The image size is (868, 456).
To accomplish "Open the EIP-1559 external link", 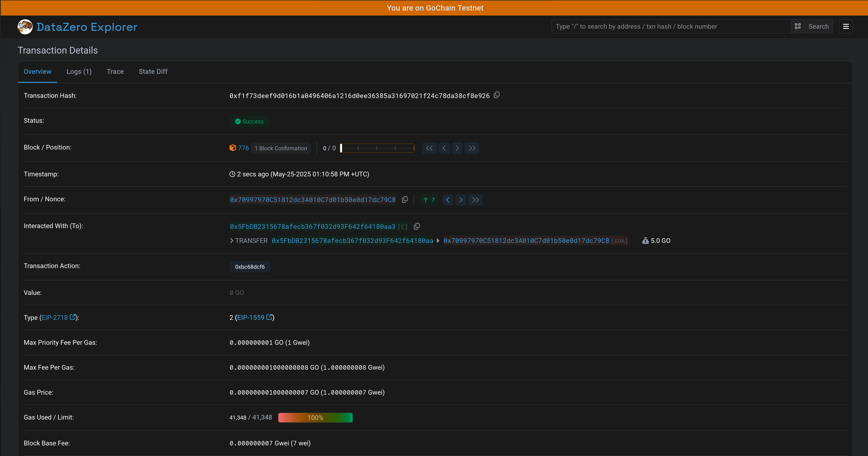I will [x=254, y=317].
